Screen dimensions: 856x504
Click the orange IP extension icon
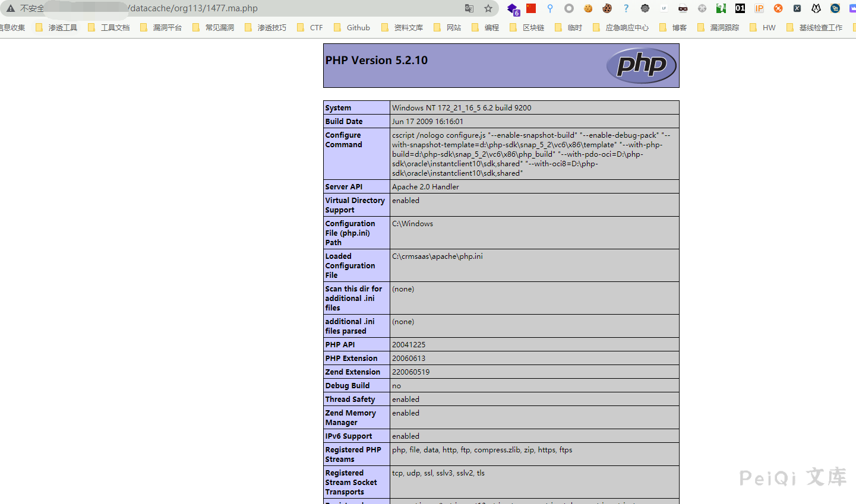tap(759, 8)
